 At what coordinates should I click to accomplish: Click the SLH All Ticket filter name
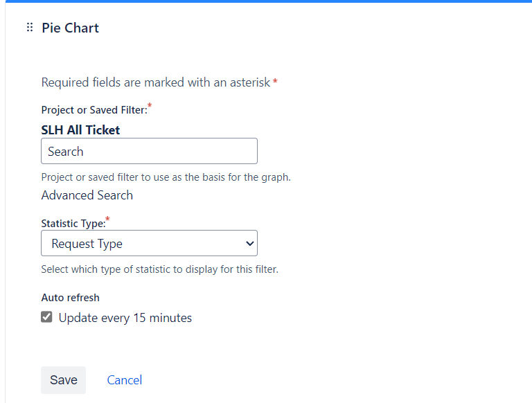pos(80,129)
